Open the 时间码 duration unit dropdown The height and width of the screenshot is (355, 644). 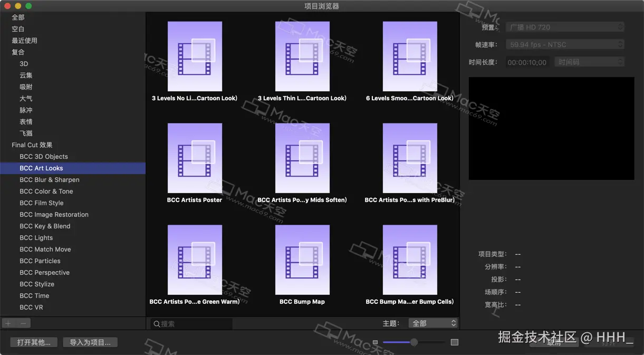(590, 62)
